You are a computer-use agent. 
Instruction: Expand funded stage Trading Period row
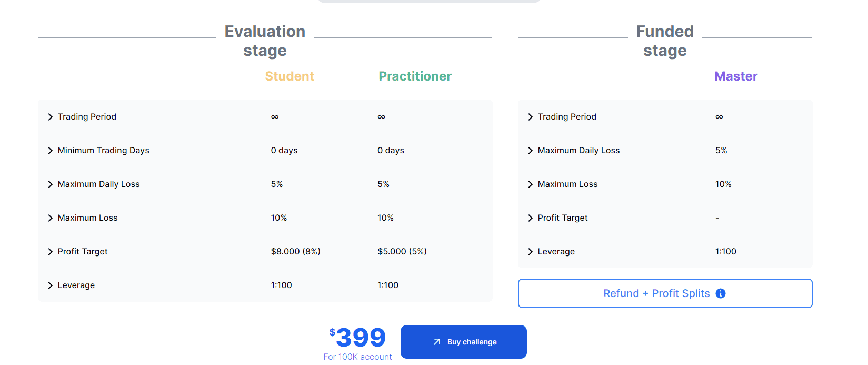click(531, 117)
